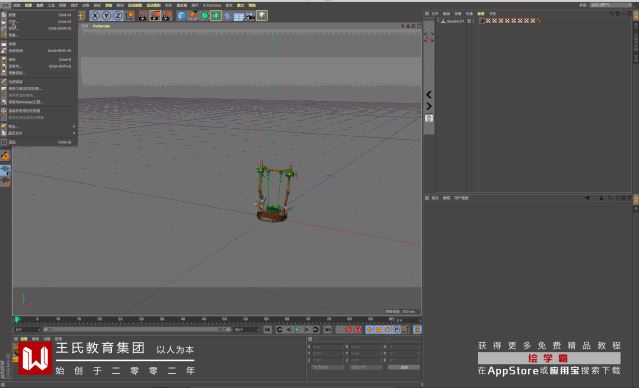
Task: Play the animation forwards
Action: click(x=297, y=329)
